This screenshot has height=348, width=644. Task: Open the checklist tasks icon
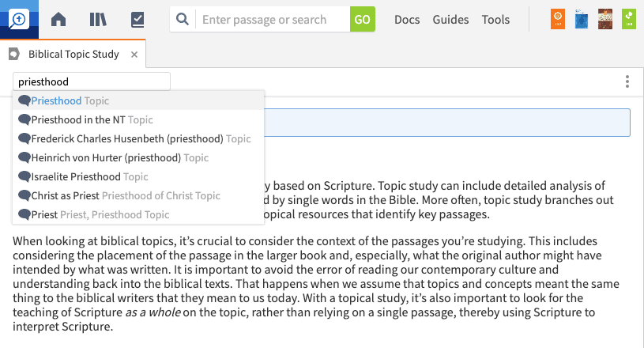point(137,20)
